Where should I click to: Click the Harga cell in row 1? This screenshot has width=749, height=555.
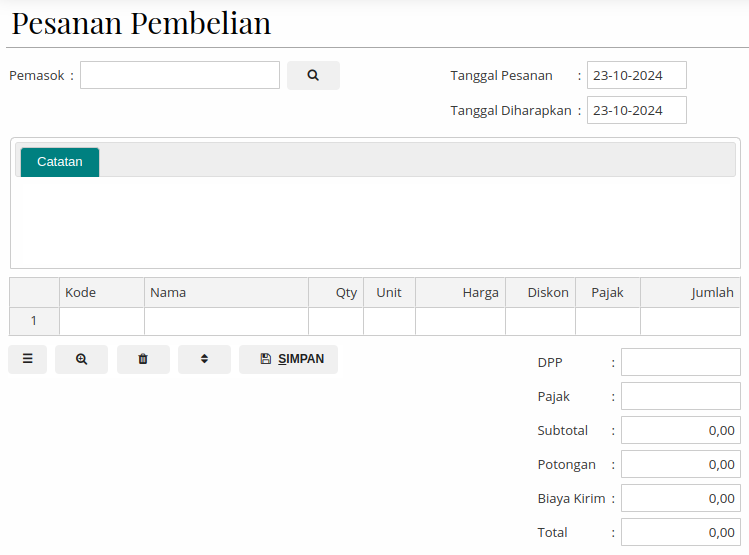tap(460, 321)
